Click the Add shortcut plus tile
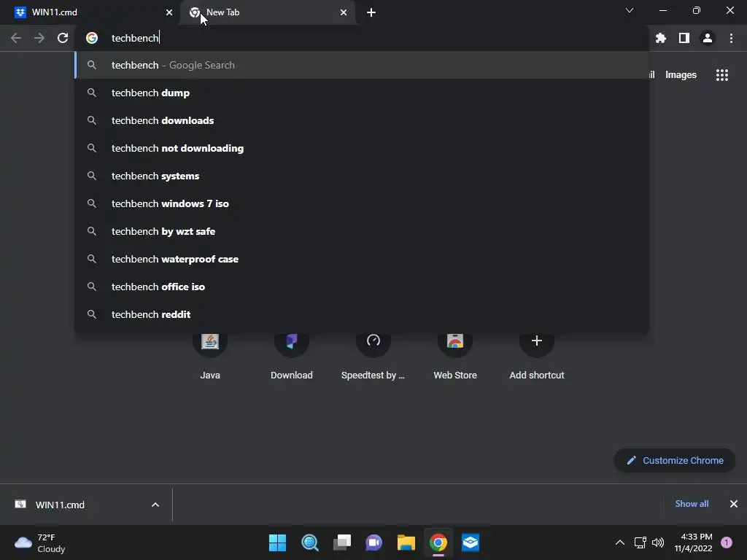747x560 pixels. click(x=536, y=355)
